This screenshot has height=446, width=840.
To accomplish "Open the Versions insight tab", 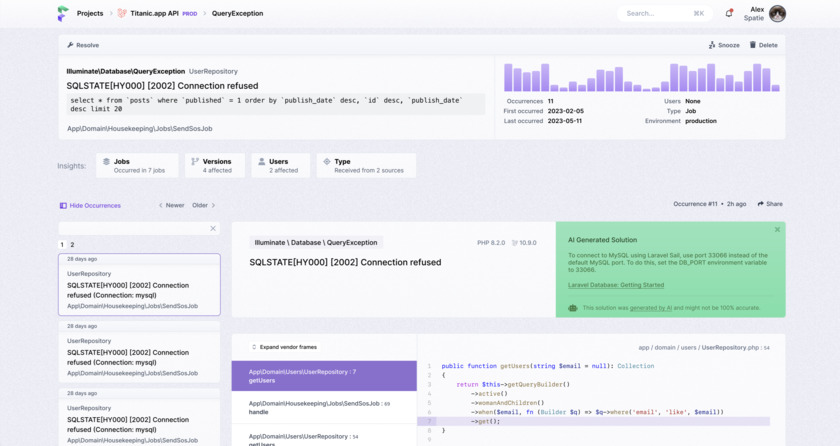I will [x=214, y=165].
